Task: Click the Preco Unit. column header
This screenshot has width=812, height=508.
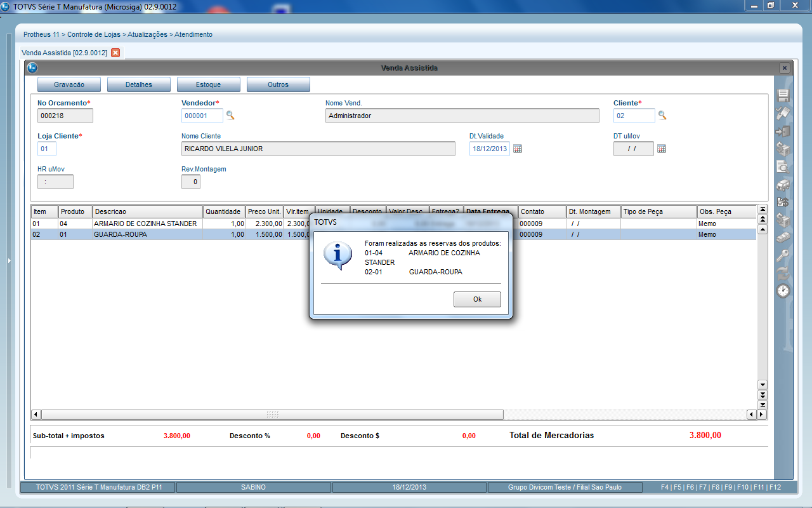Action: pos(265,211)
